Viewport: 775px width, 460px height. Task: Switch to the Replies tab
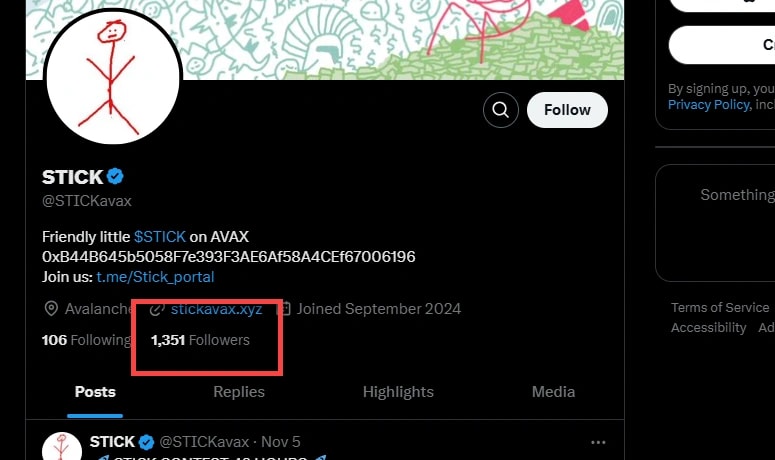[239, 392]
